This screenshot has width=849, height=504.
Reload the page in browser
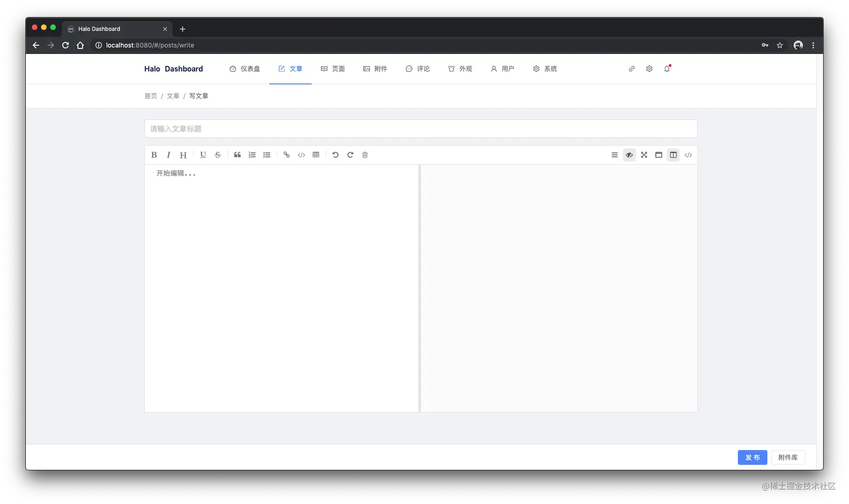pos(65,45)
